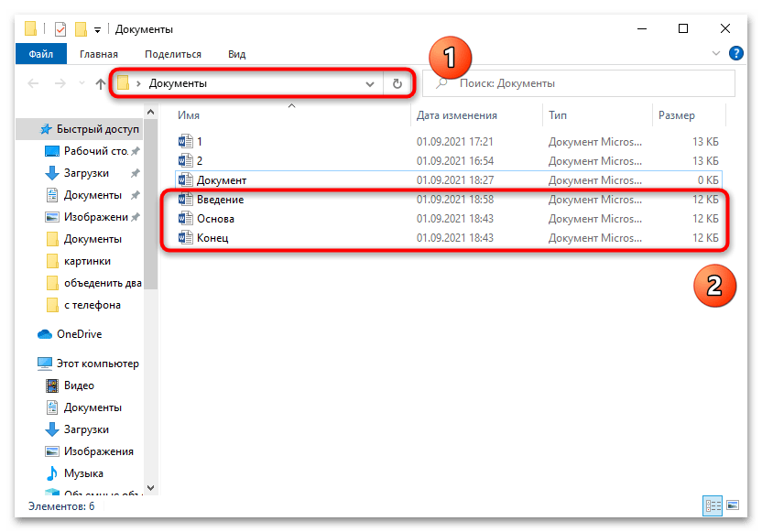The height and width of the screenshot is (532, 762).
Task: Switch to the Вид ribbon tab
Action: click(236, 54)
